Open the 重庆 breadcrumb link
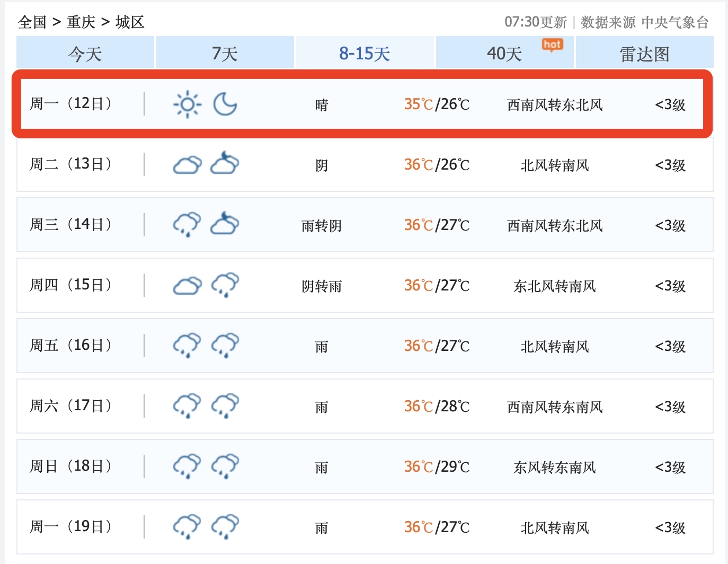 point(81,22)
